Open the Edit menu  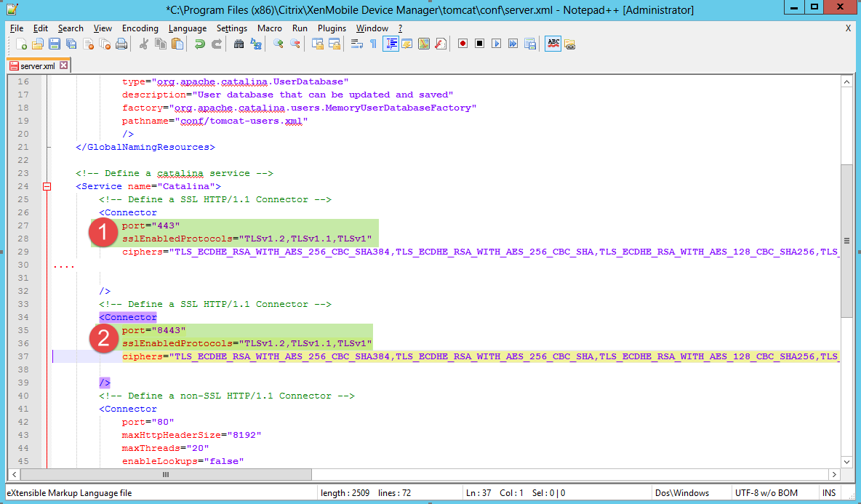[41, 28]
